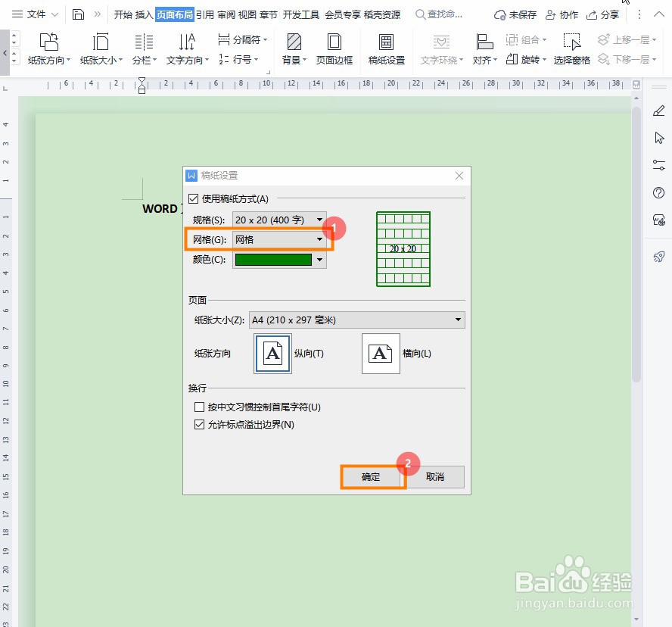Open the 文字方向 text direction tool
The width and height of the screenshot is (672, 627).
click(x=187, y=49)
